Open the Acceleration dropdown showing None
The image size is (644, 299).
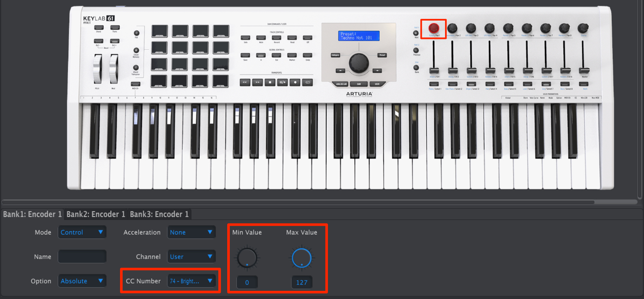coord(191,233)
